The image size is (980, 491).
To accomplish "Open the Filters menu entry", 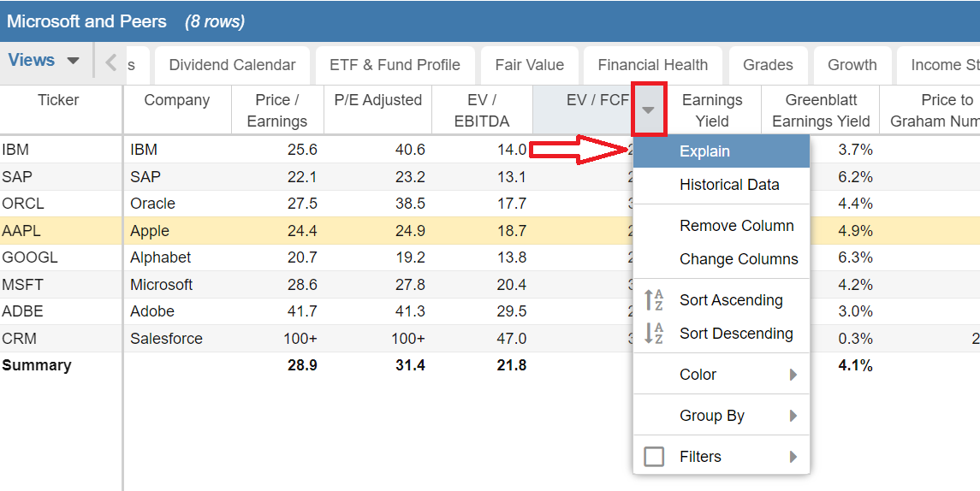I will coord(722,457).
